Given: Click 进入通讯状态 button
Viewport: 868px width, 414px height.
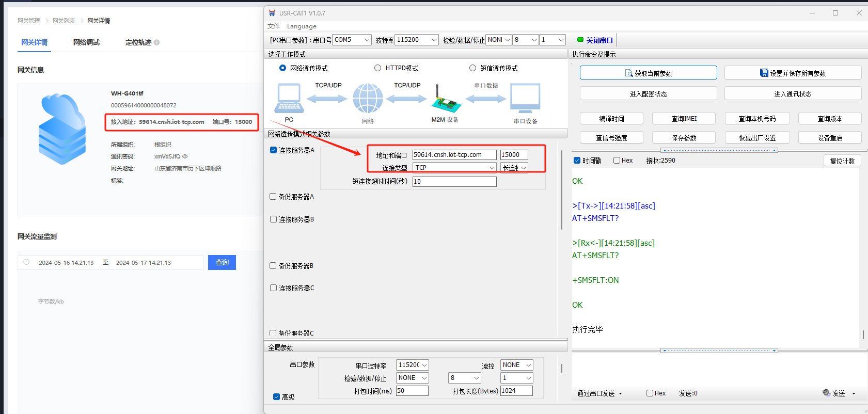Looking at the screenshot, I should coord(793,93).
